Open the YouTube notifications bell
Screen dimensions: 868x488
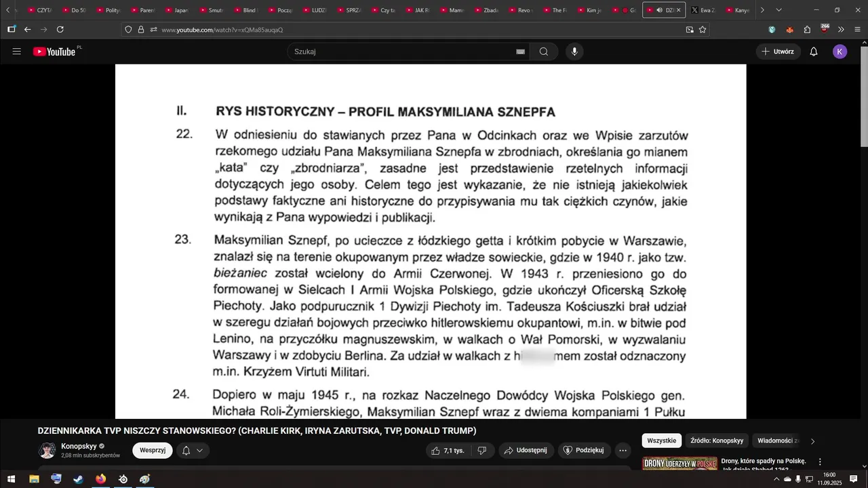click(x=814, y=52)
